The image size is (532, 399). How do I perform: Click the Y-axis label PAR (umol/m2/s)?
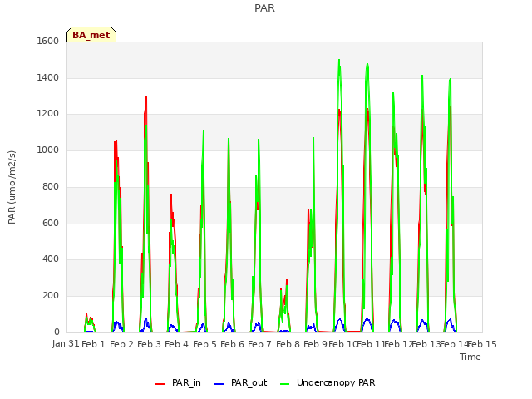coord(12,187)
